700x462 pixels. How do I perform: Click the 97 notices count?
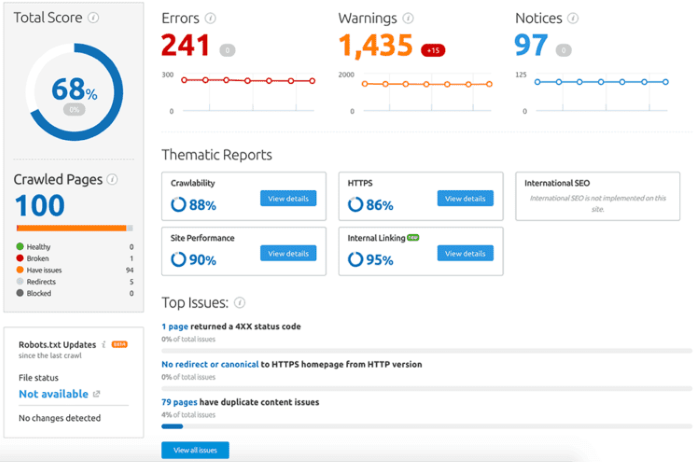[x=531, y=45]
